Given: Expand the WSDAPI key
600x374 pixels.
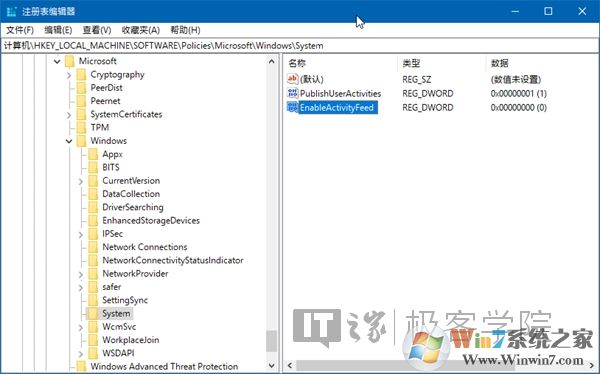Looking at the screenshot, I should [81, 354].
